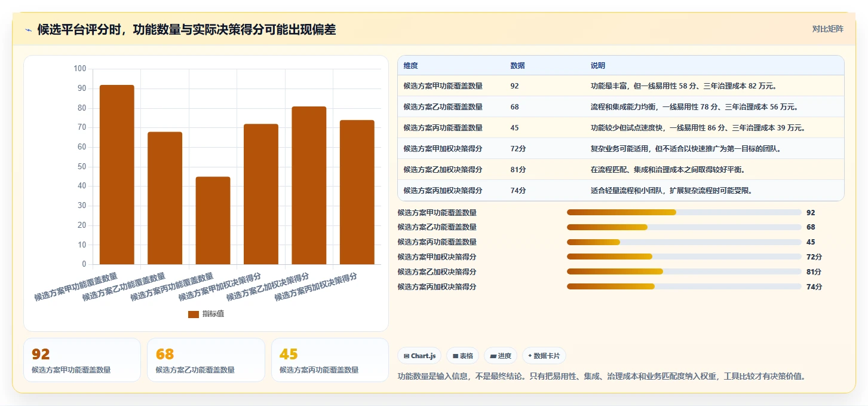Click the progress list label 候选方案丙加权决策得分
The height and width of the screenshot is (406, 868).
click(437, 287)
